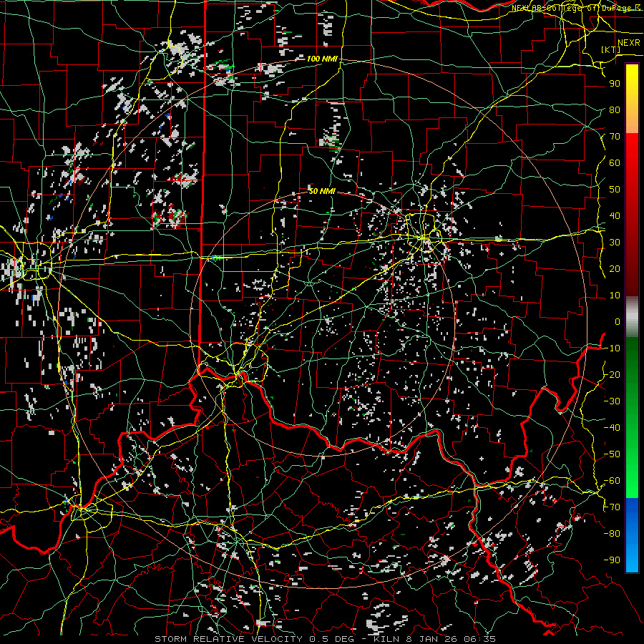
Task: Click the 50 value on velocity scale
Action: pyautogui.click(x=615, y=190)
